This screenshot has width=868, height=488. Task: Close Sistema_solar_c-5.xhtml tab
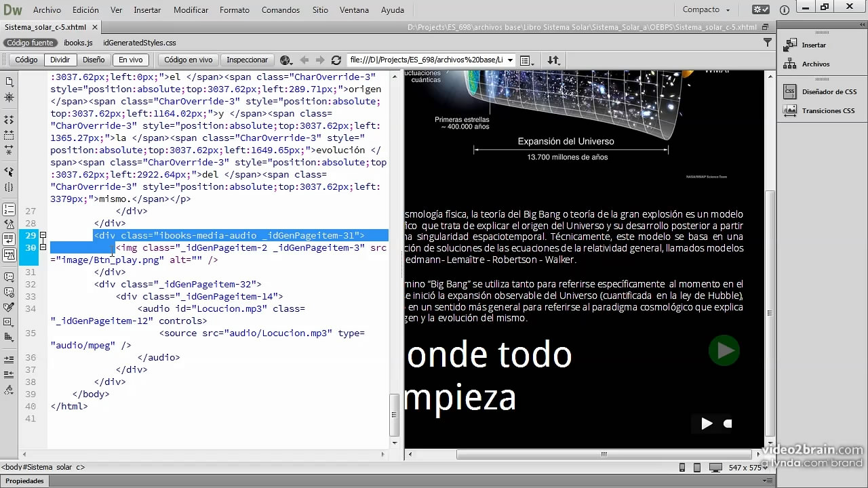tap(96, 28)
